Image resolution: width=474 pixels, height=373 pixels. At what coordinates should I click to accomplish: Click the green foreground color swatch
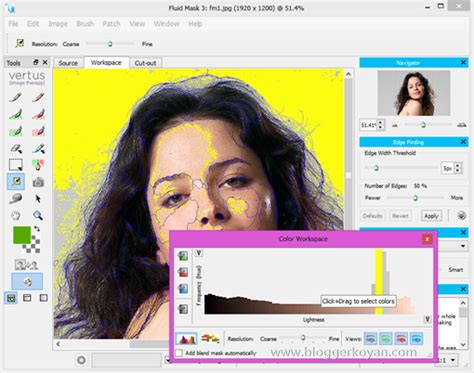click(x=22, y=235)
